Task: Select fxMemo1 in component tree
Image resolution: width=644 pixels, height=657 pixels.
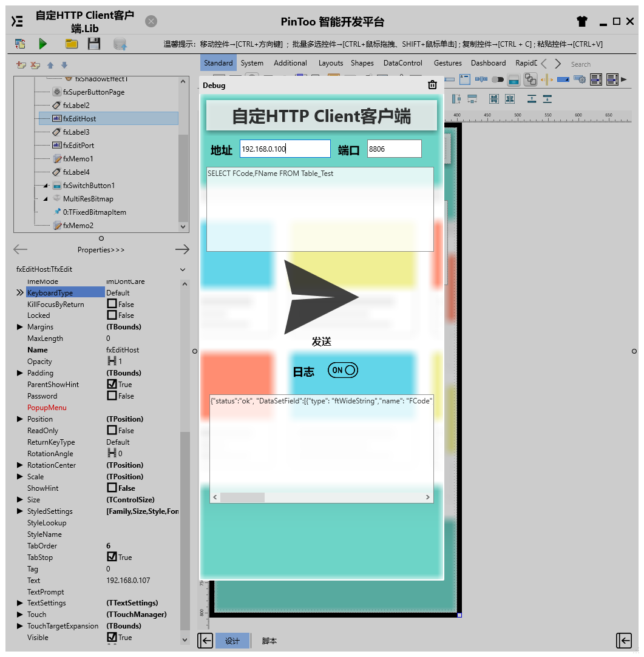Action: [78, 159]
